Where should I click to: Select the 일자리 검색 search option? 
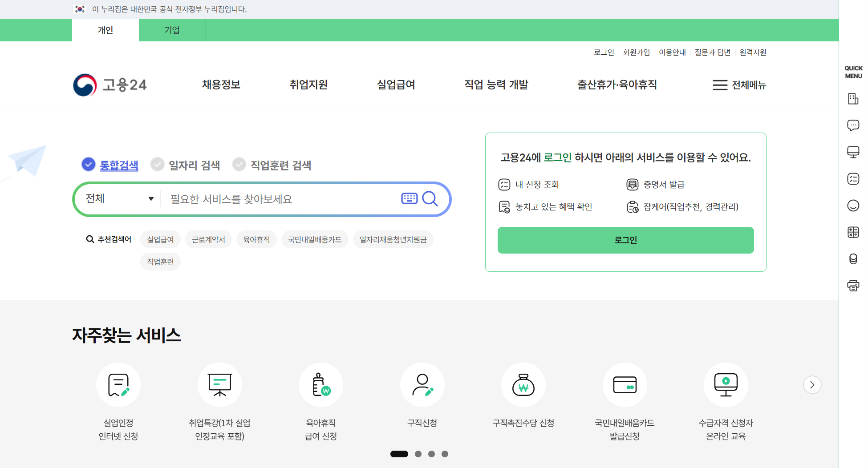186,165
